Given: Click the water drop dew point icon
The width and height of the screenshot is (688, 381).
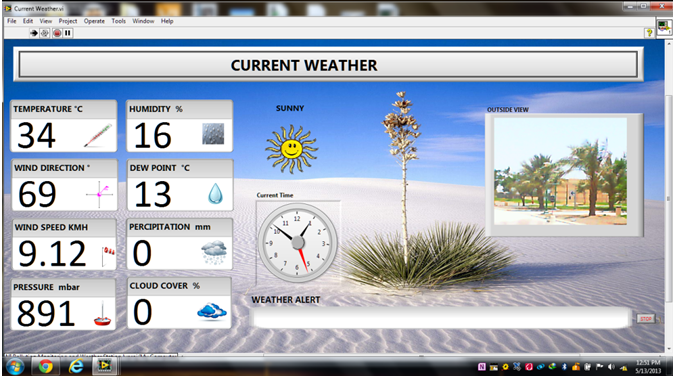Looking at the screenshot, I should coord(215,194).
